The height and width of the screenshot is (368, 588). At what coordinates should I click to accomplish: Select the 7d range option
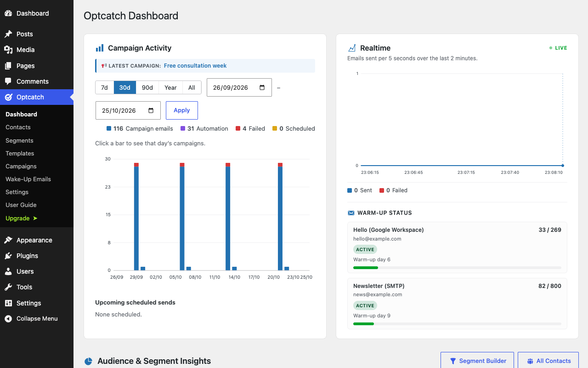tap(104, 87)
